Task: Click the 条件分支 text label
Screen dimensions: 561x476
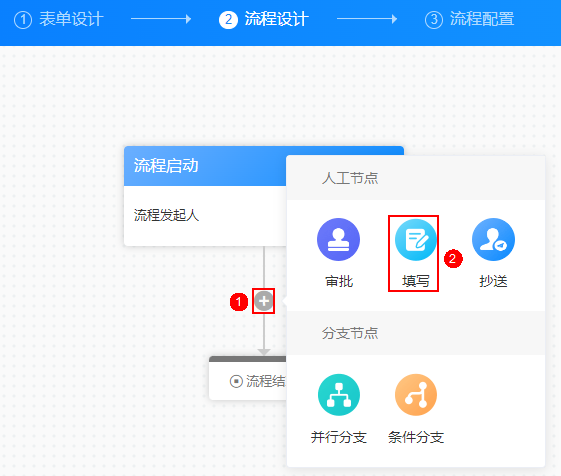Action: pos(416,437)
